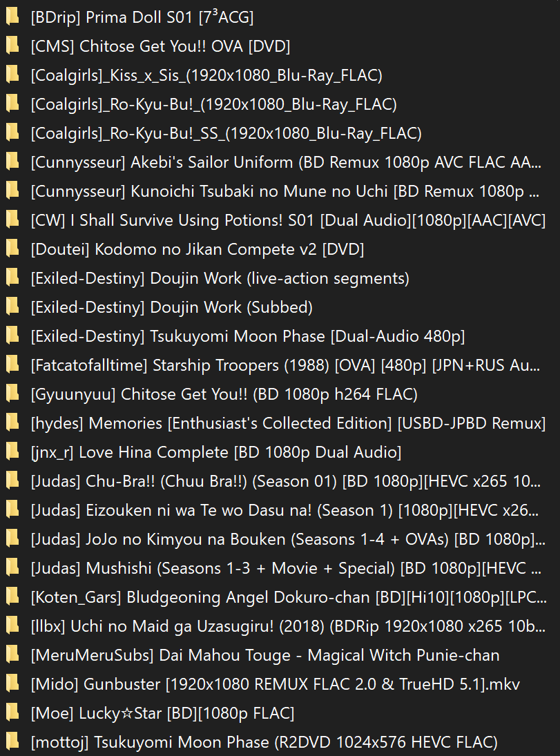Click the folder icon for Bludgeoning Angel Dokuro-chan

12,597
